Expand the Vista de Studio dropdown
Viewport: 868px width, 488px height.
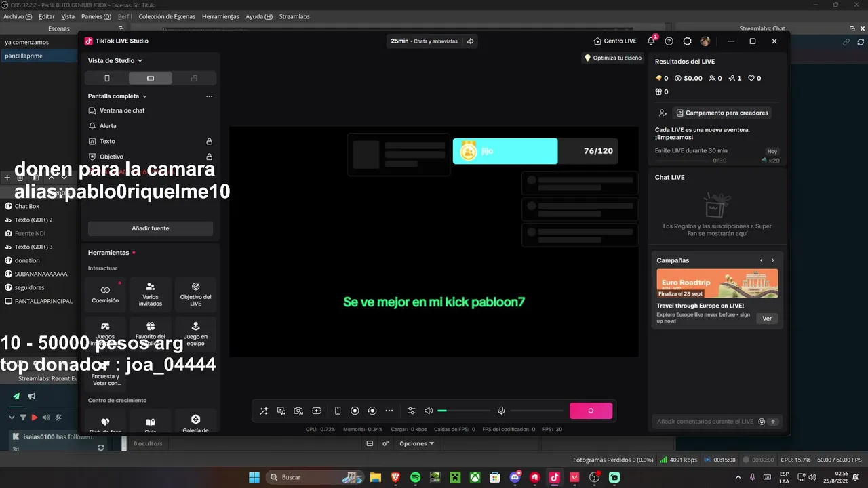pyautogui.click(x=115, y=60)
